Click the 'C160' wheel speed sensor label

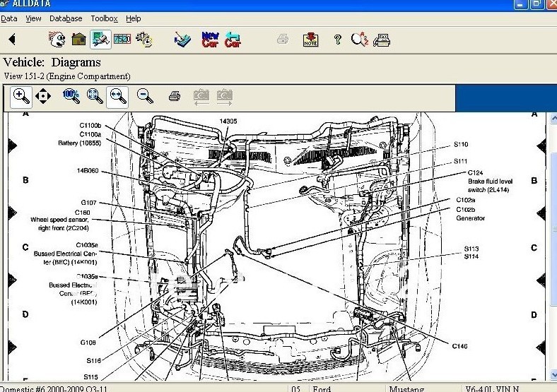point(83,213)
